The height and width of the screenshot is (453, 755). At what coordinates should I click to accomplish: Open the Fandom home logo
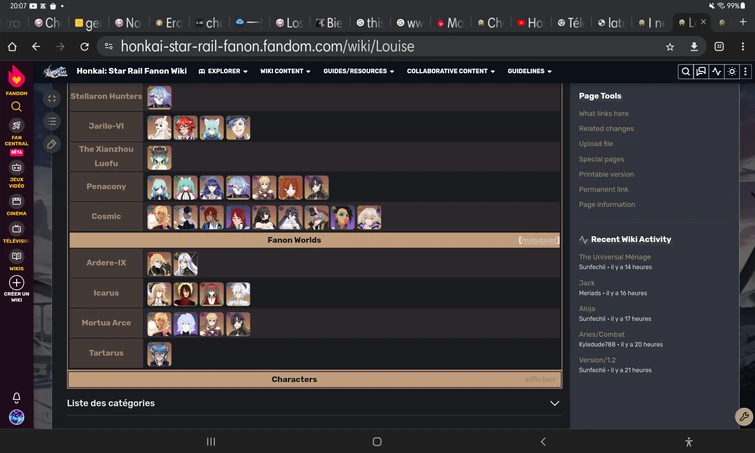point(16,78)
